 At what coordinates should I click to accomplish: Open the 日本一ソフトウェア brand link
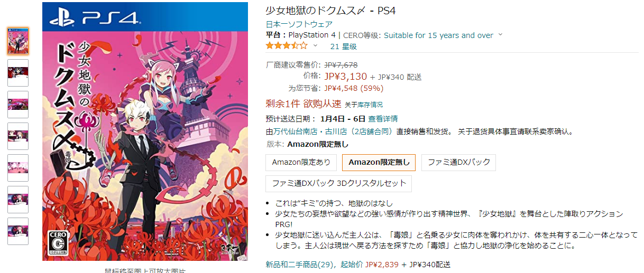pos(299,24)
